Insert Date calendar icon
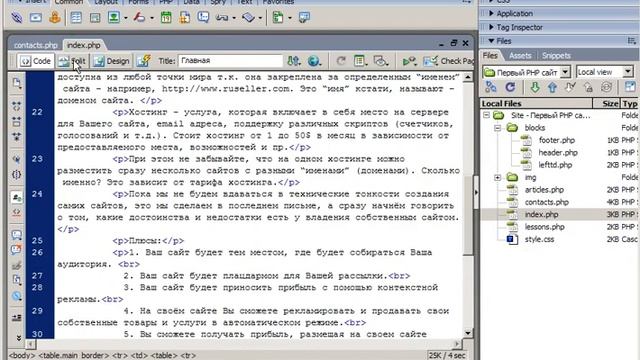Viewport: 640px width, 360px height. [x=166, y=18]
